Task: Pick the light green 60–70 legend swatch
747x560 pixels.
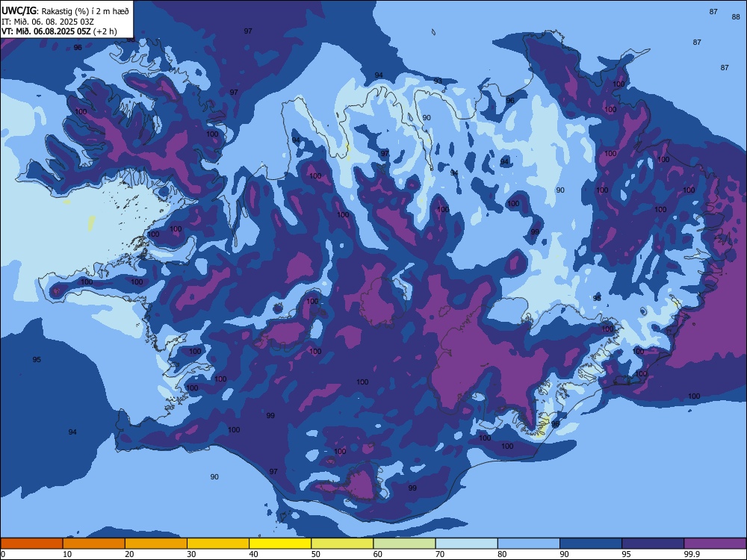Action: pos(404,544)
